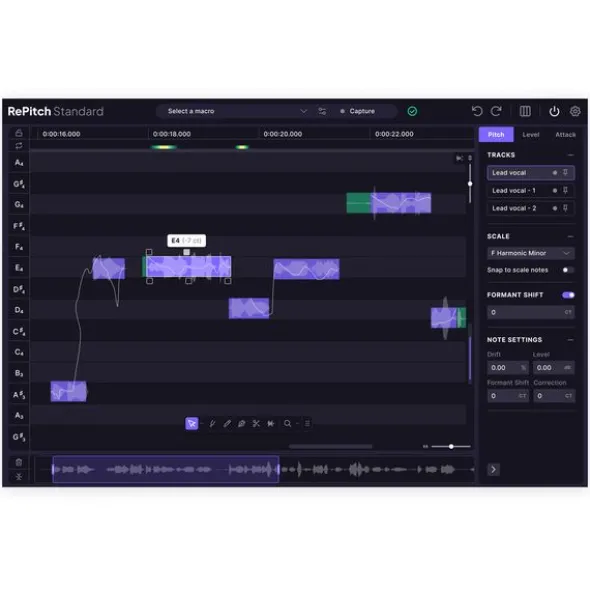Click the Drift value field

click(x=507, y=367)
